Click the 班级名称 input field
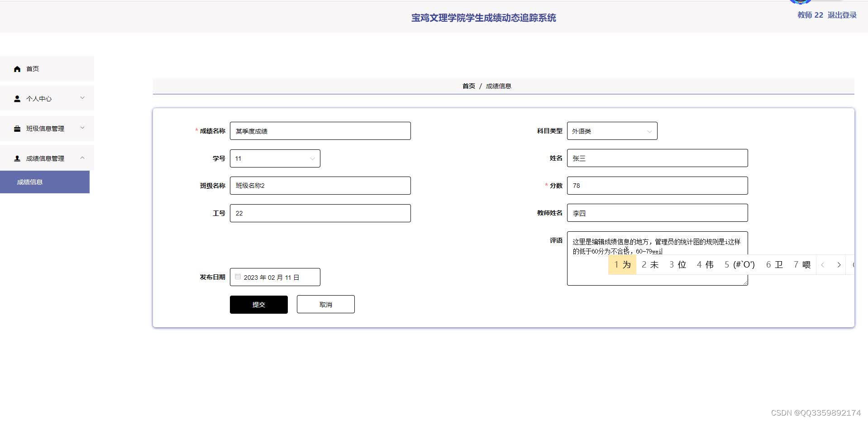The width and height of the screenshot is (868, 421). pyautogui.click(x=320, y=186)
